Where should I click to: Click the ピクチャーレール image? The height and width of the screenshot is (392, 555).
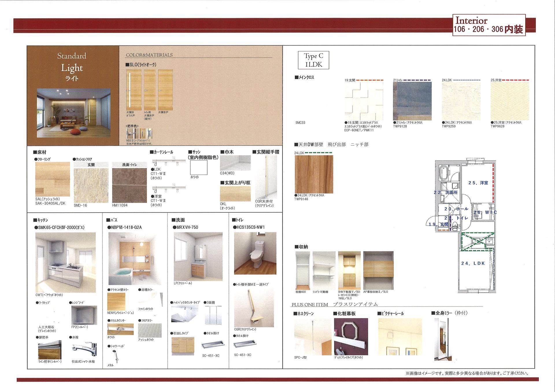coord(400,337)
